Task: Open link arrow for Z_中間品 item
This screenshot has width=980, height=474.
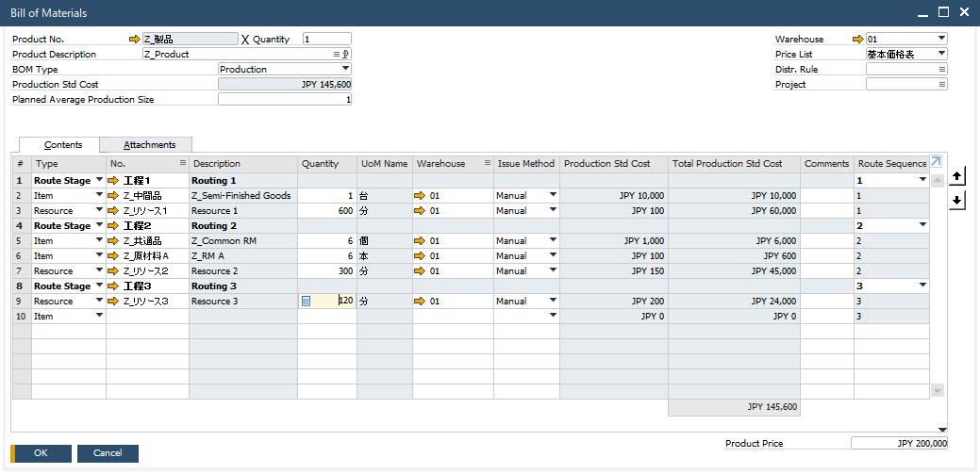Action: 114,196
